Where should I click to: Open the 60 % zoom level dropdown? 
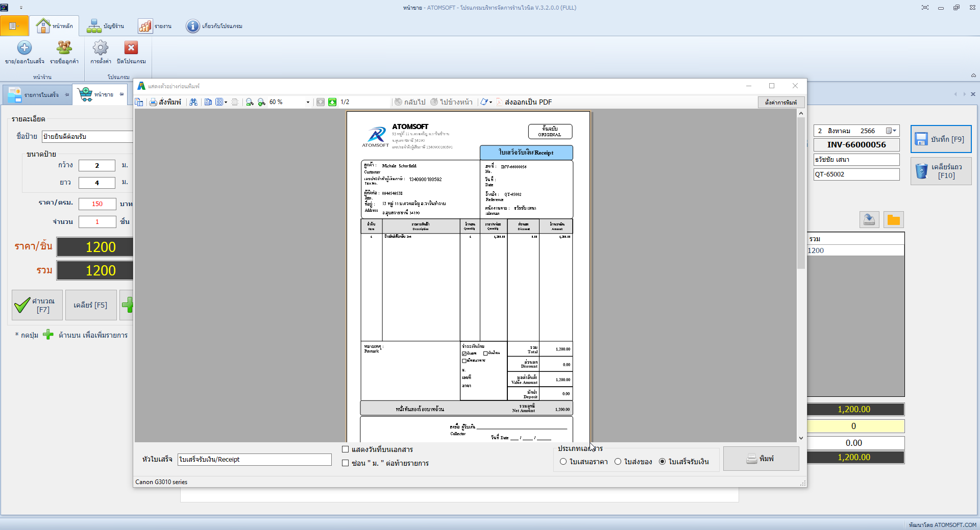pyautogui.click(x=308, y=102)
